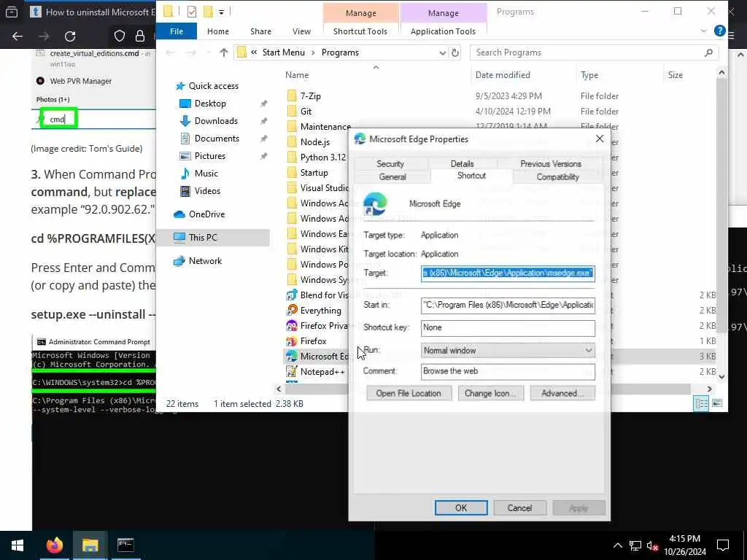Screen dimensions: 747x560
Task: Click the browser back arrow
Action: [x=18, y=36]
